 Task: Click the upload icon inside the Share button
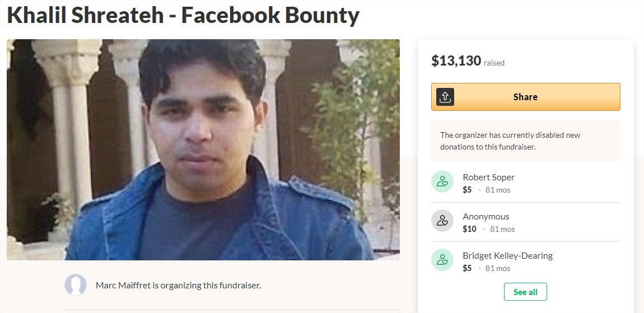pos(445,97)
